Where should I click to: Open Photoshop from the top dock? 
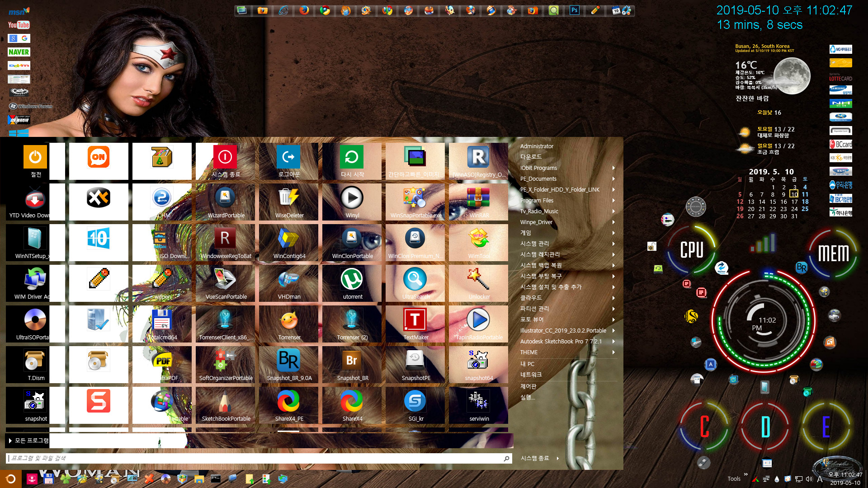[x=574, y=10]
